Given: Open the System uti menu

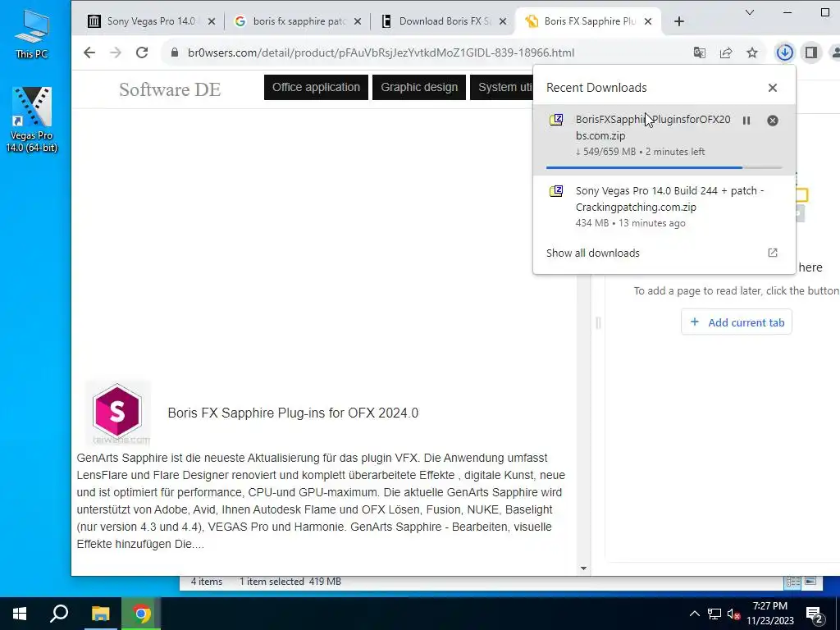Looking at the screenshot, I should tap(501, 87).
